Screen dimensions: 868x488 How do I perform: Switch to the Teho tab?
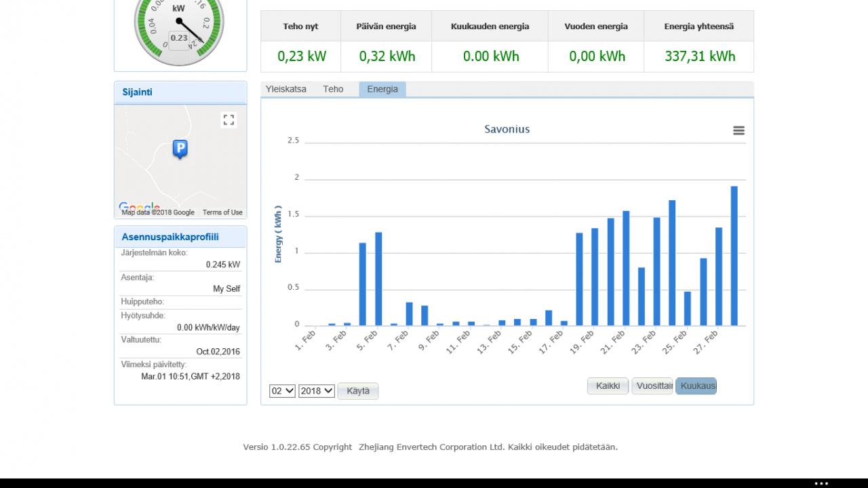point(333,89)
